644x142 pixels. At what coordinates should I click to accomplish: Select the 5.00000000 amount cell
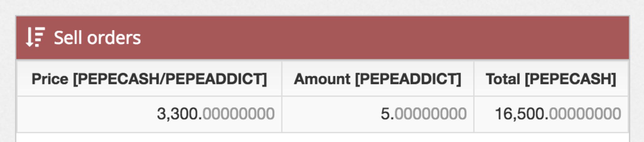pyautogui.click(x=378, y=114)
